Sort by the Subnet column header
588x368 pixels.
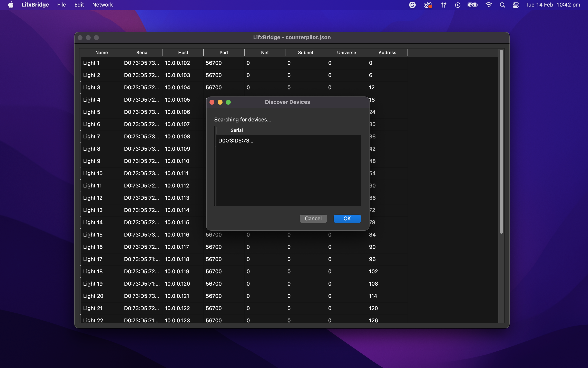click(306, 53)
